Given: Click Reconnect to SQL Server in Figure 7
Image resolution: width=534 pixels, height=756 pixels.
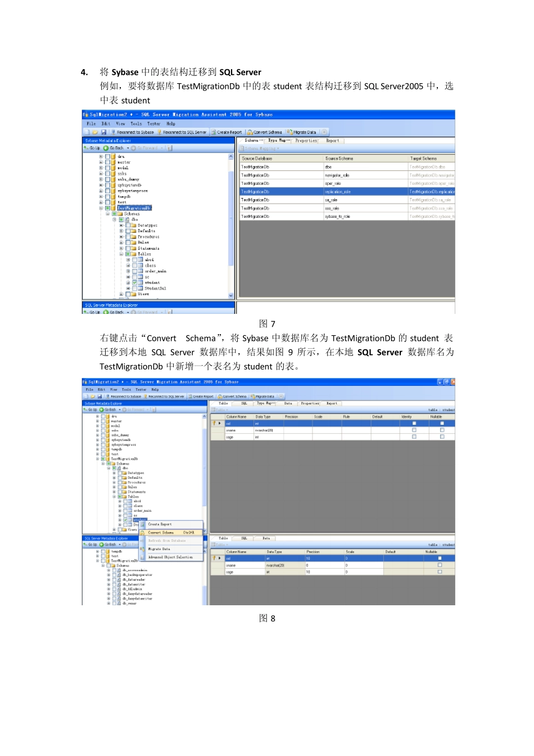Looking at the screenshot, I should [x=182, y=132].
